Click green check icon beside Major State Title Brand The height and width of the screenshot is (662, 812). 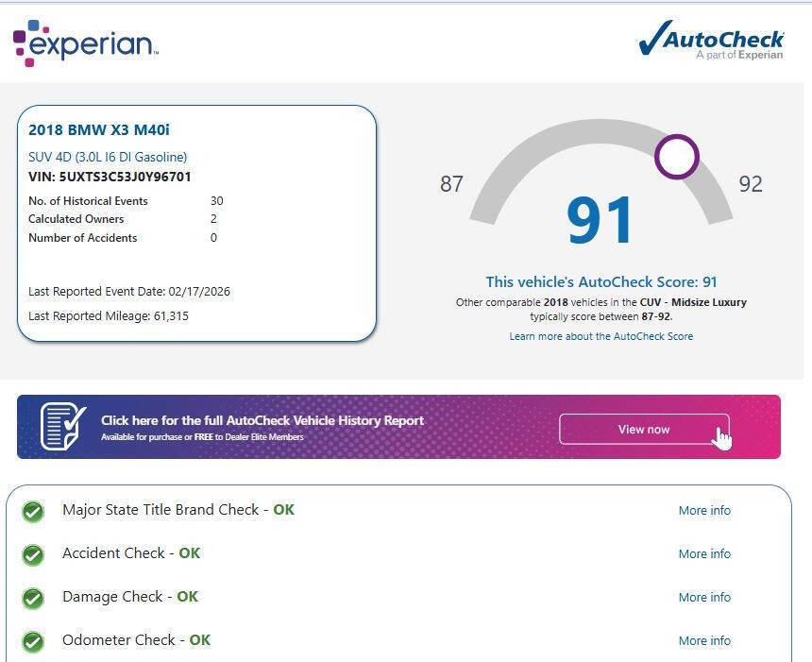(x=33, y=511)
